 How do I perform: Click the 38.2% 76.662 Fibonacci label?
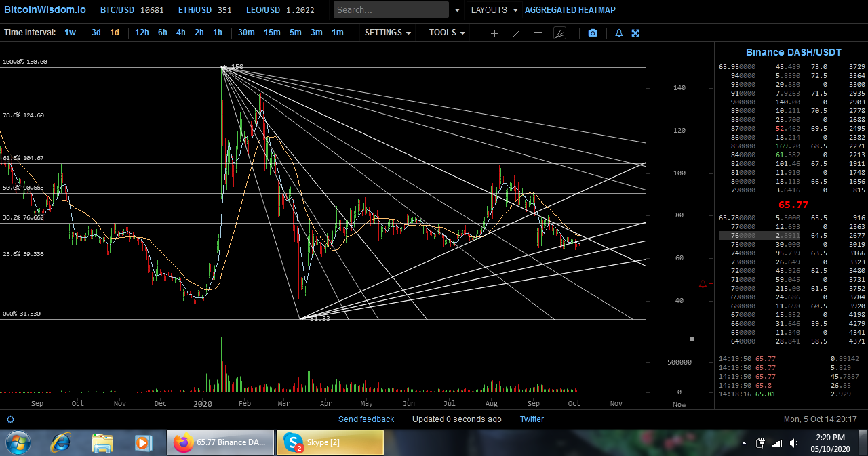pyautogui.click(x=23, y=217)
